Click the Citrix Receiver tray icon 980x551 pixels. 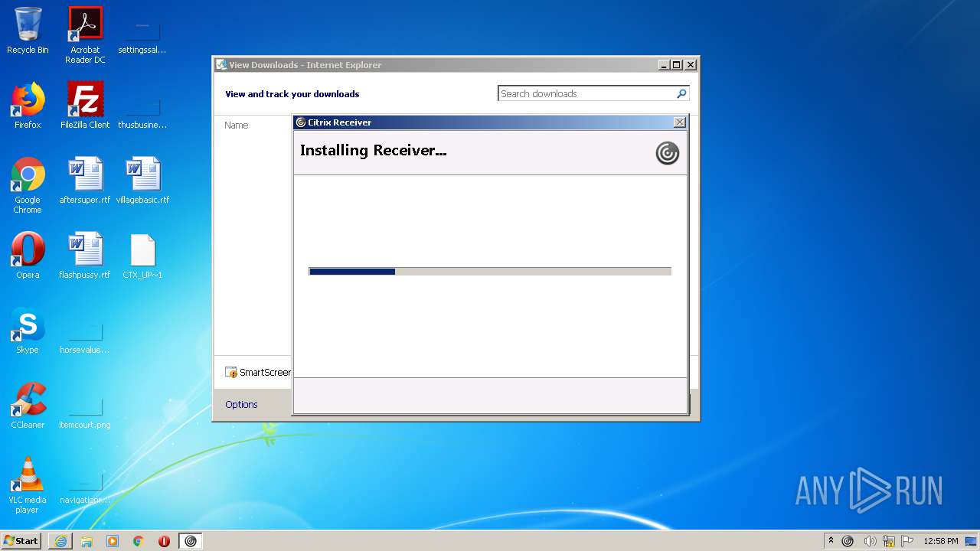click(848, 541)
